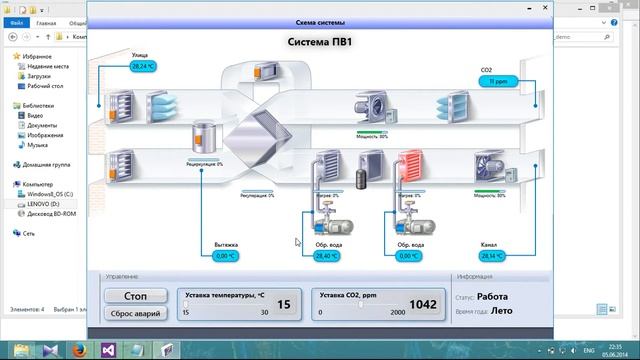Screen dimensions: 640x360
Task: Click the Explorer Forward navigation arrow
Action: (26, 37)
